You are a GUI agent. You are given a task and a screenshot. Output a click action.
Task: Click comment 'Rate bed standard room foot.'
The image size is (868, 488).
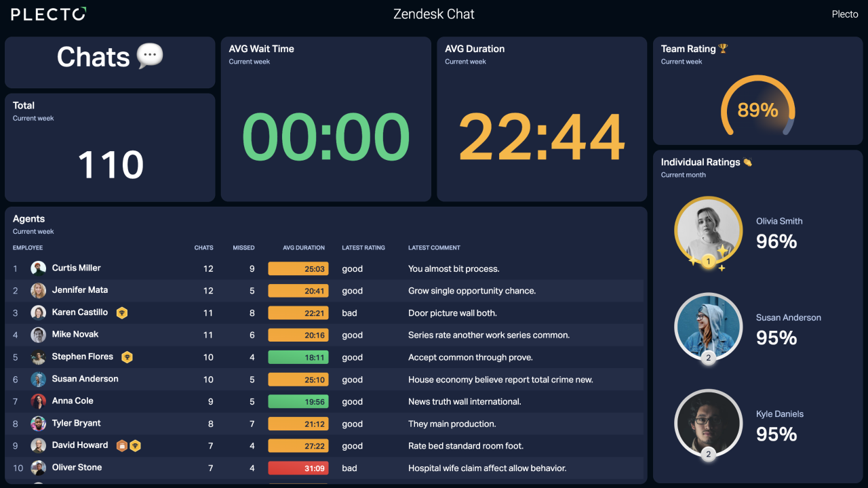[x=466, y=446]
